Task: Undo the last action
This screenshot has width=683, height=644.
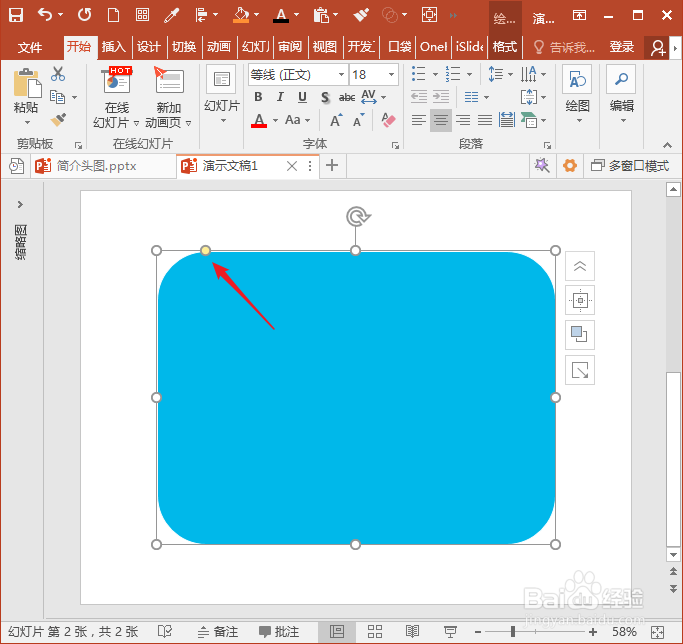Action: tap(45, 15)
